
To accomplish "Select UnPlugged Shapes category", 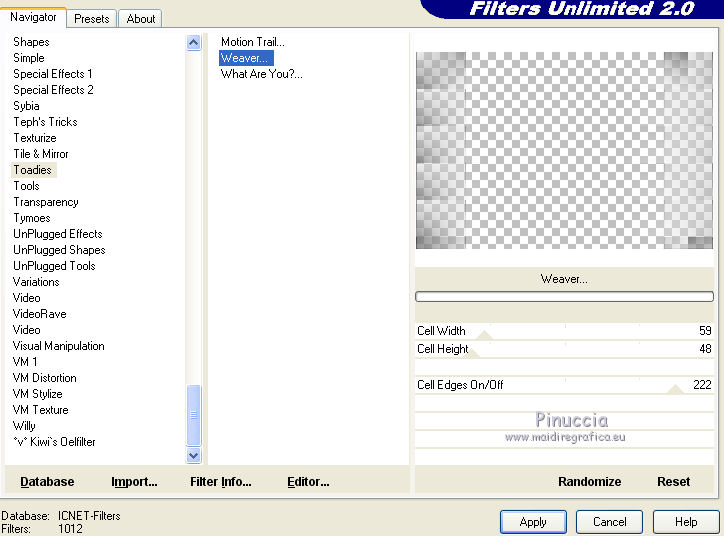I will [59, 250].
